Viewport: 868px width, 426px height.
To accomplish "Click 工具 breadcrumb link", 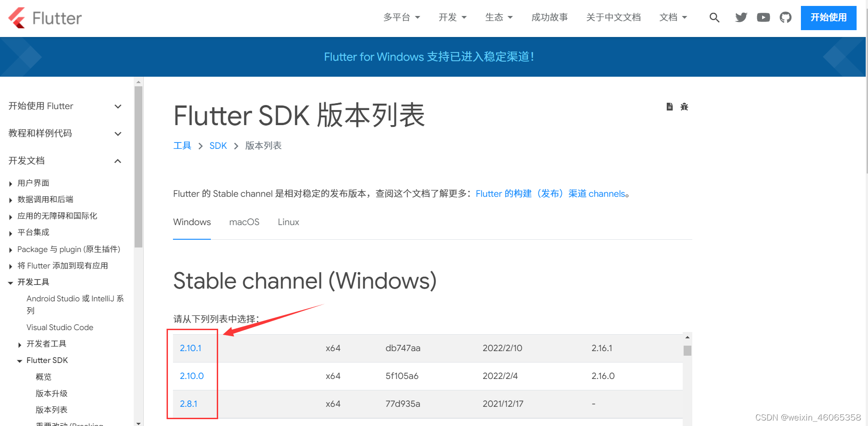I will coord(182,146).
